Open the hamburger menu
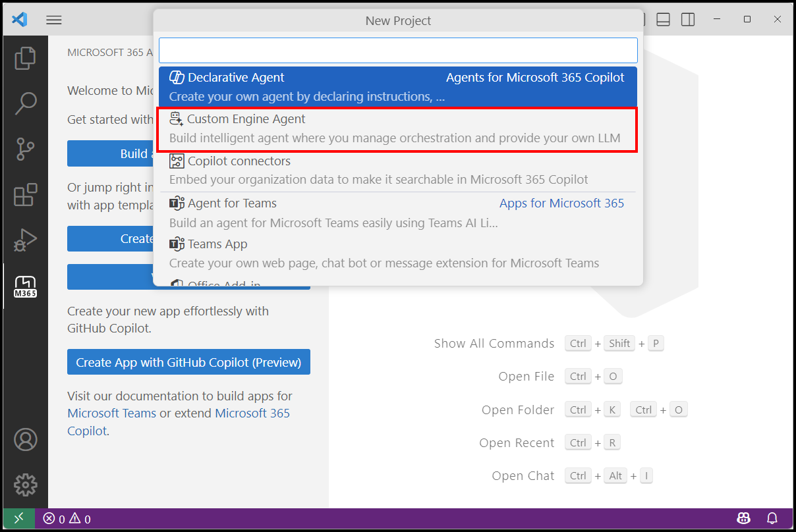This screenshot has height=532, width=796. point(53,19)
